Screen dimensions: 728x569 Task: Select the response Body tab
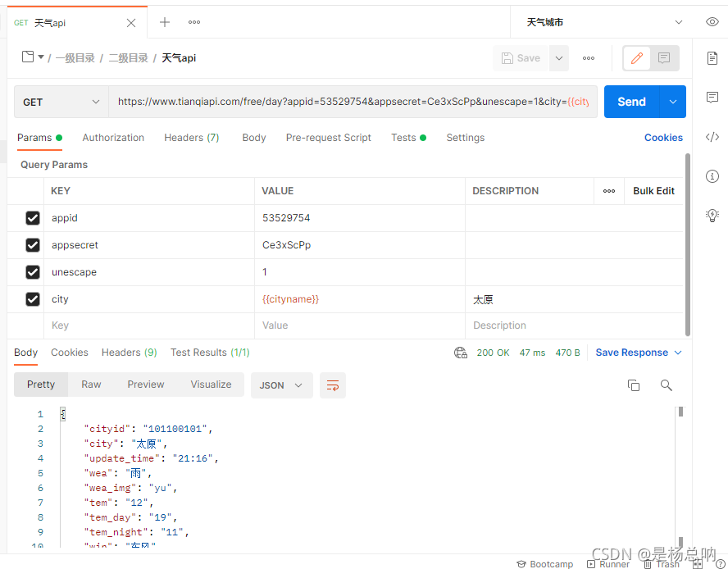pos(25,353)
